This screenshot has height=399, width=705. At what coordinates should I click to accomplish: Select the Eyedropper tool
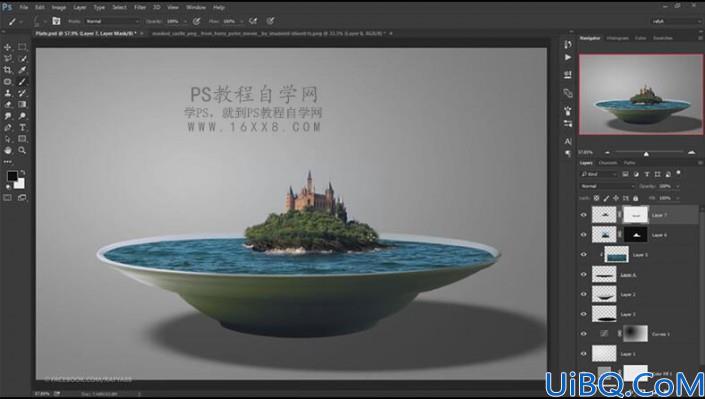point(22,70)
